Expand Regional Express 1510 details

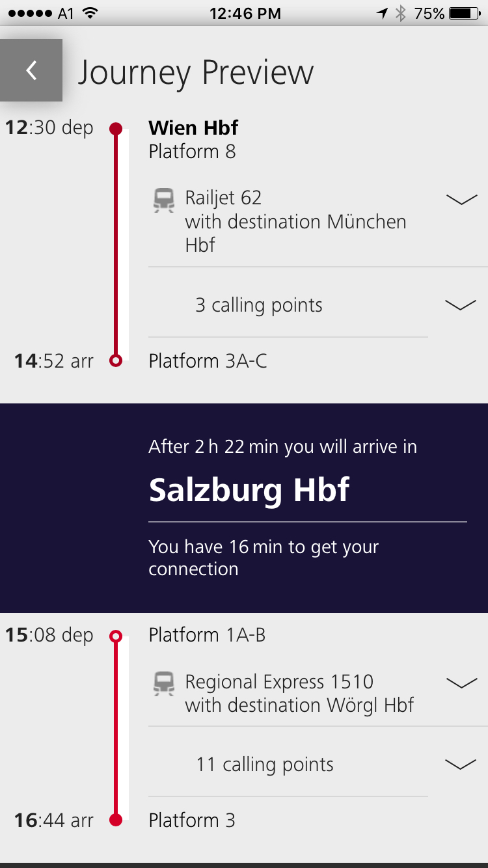[x=461, y=683]
